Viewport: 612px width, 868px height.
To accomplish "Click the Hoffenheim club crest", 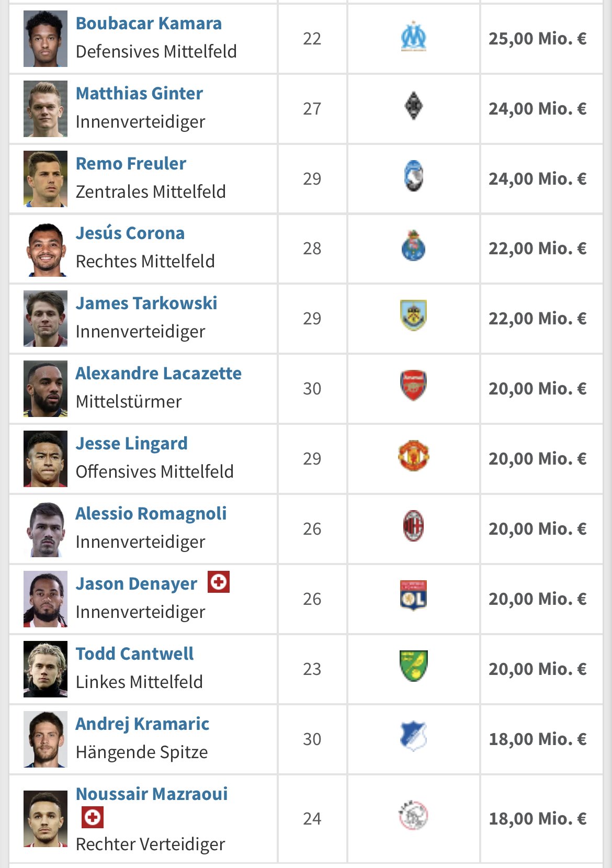I will coord(413,736).
